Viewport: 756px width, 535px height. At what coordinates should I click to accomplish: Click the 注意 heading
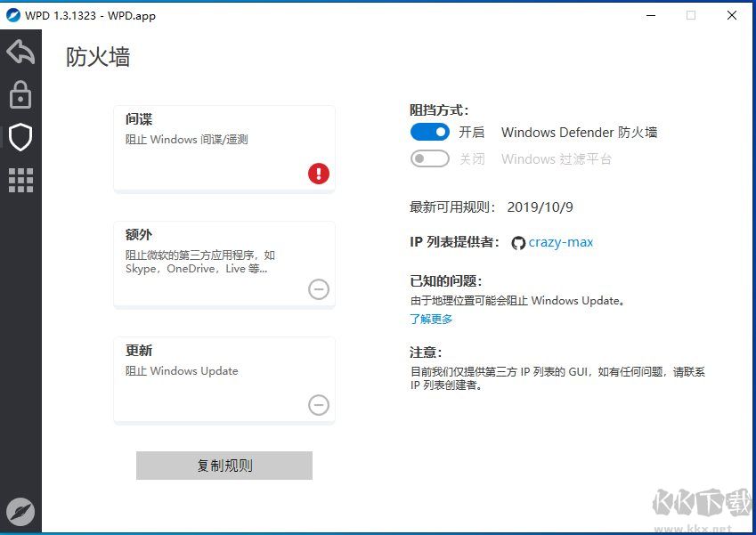426,353
